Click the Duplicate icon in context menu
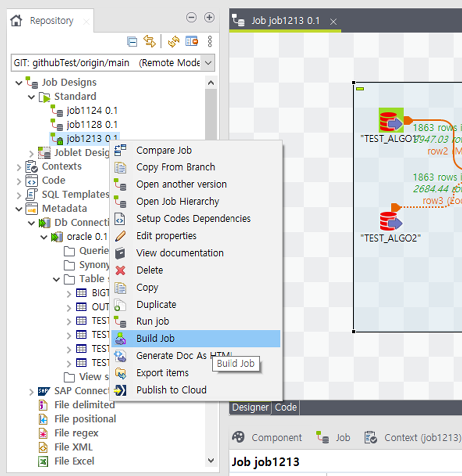462x476 pixels. 120,305
